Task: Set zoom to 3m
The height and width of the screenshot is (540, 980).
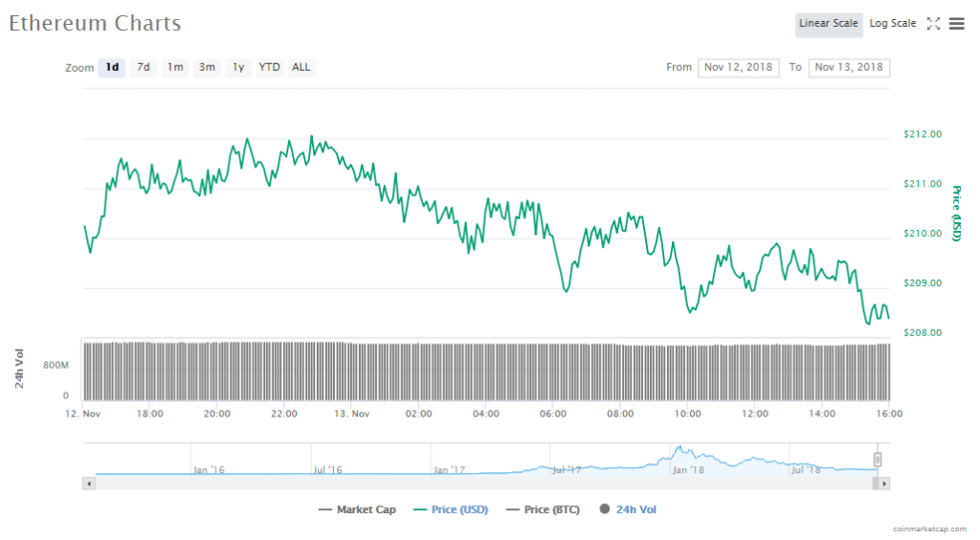Action: pyautogui.click(x=207, y=67)
